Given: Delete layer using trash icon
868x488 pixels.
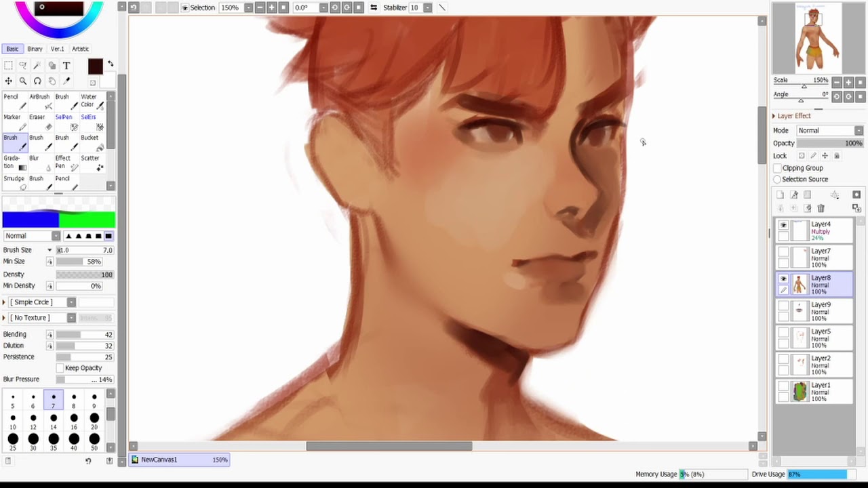Looking at the screenshot, I should (821, 208).
